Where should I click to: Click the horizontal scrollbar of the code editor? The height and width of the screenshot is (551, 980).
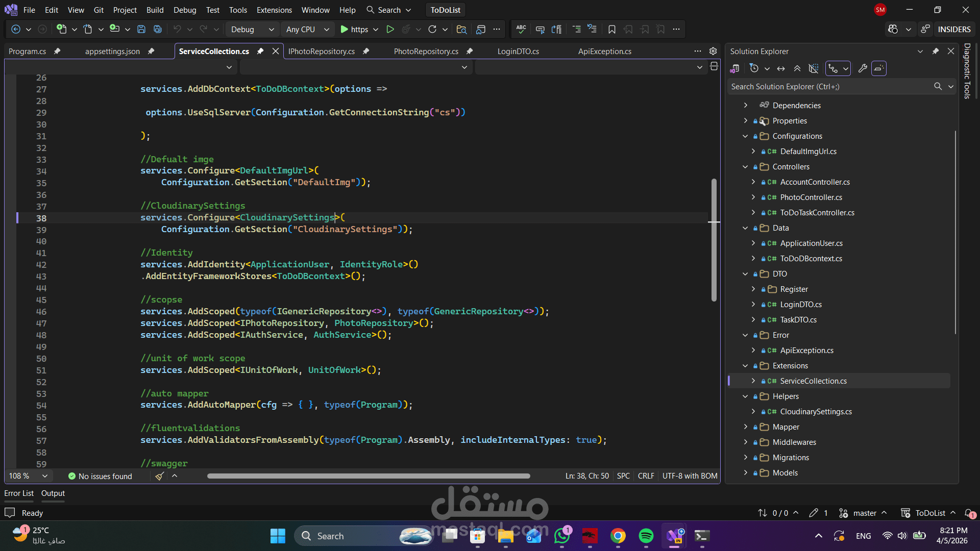(x=368, y=476)
